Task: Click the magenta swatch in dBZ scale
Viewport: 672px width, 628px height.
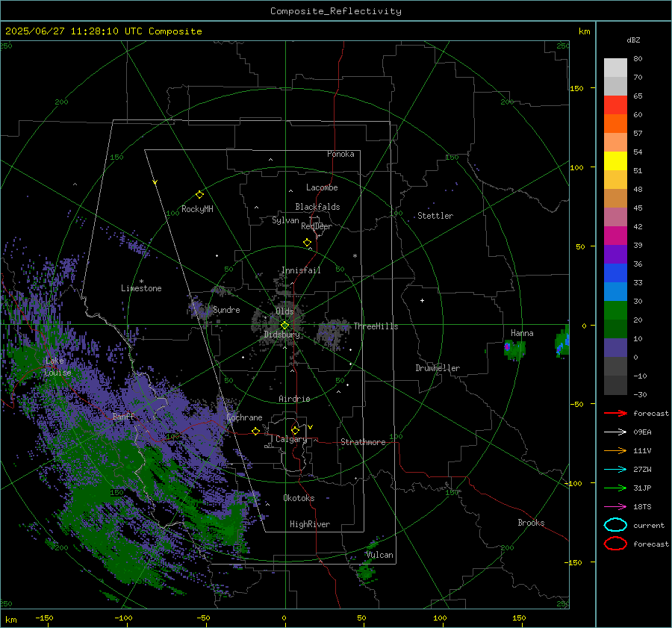Action: click(x=615, y=235)
